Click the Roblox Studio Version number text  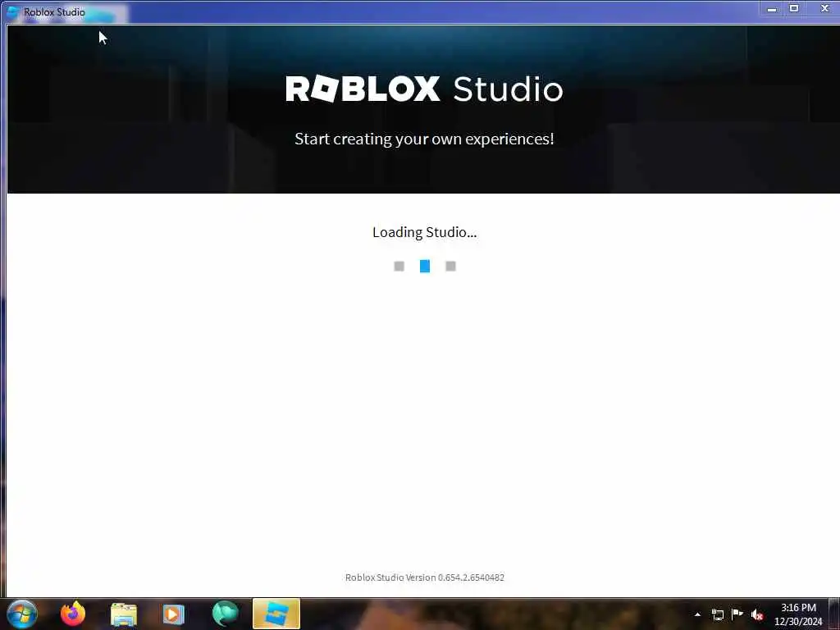pos(424,577)
